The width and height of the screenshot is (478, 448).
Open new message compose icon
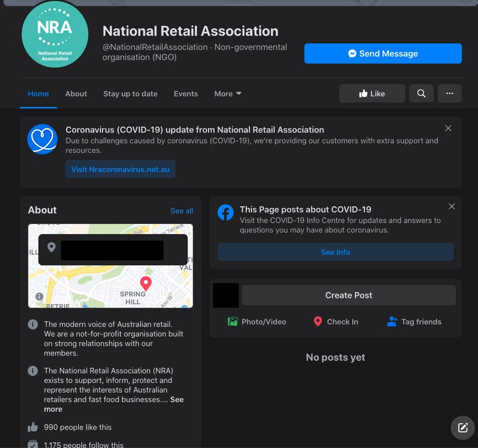[x=462, y=428]
